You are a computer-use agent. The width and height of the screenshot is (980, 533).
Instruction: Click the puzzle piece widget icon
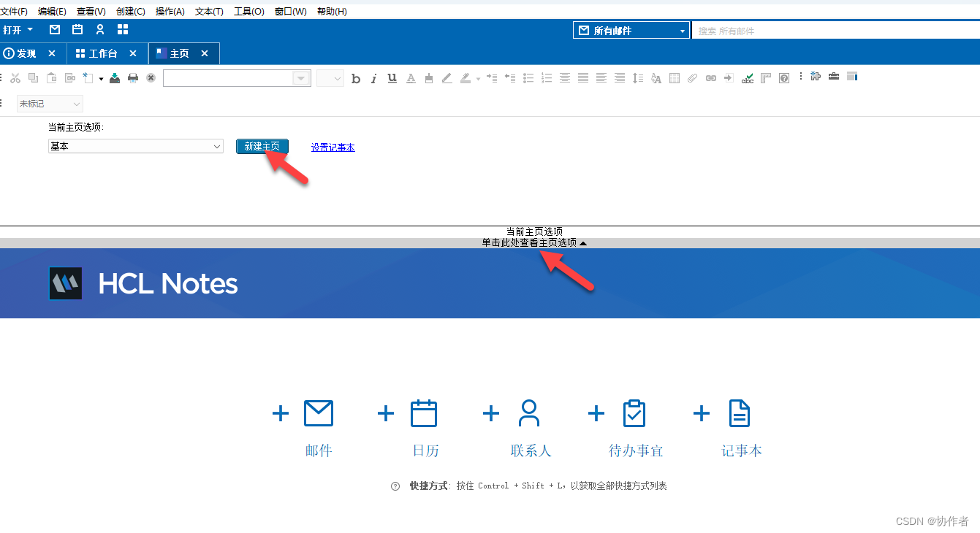[x=815, y=76]
